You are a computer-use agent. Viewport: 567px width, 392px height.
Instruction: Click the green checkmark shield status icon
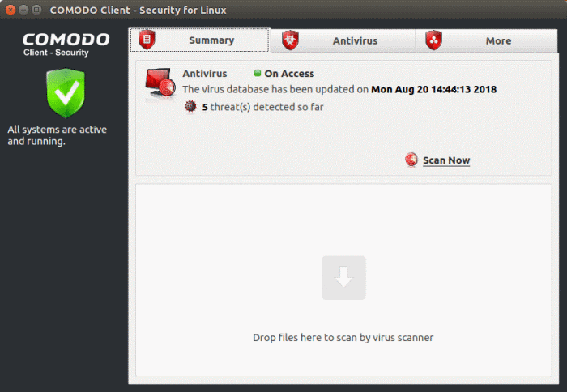pyautogui.click(x=66, y=93)
